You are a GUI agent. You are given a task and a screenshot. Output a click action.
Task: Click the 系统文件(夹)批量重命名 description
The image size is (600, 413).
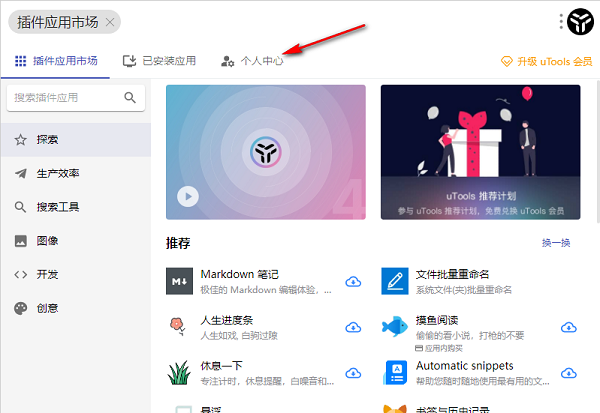[464, 290]
